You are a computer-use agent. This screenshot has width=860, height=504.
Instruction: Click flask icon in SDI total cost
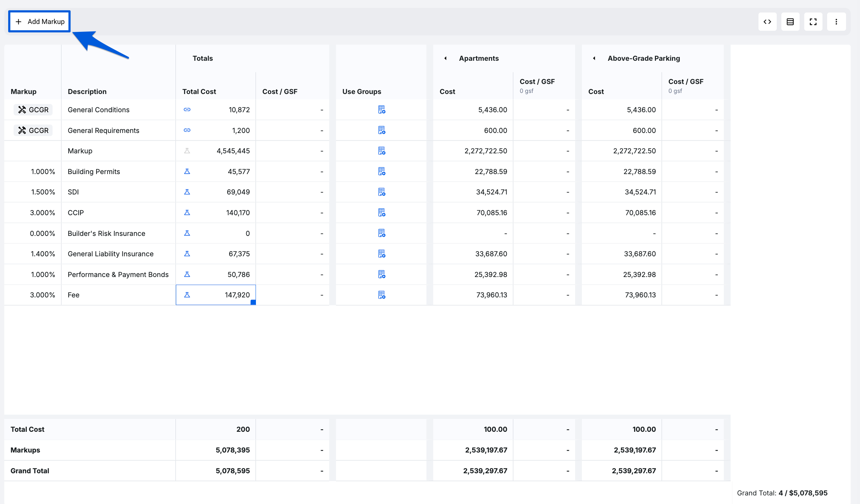click(x=187, y=192)
